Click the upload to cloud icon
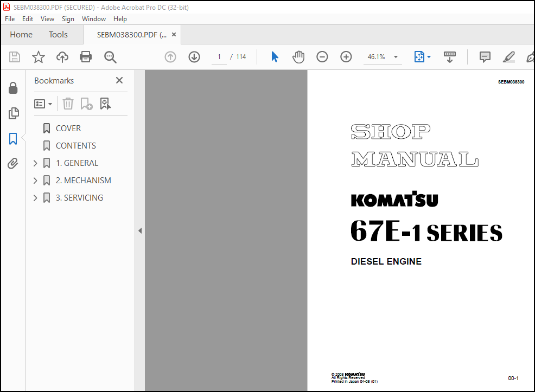The image size is (535, 392). (x=62, y=57)
